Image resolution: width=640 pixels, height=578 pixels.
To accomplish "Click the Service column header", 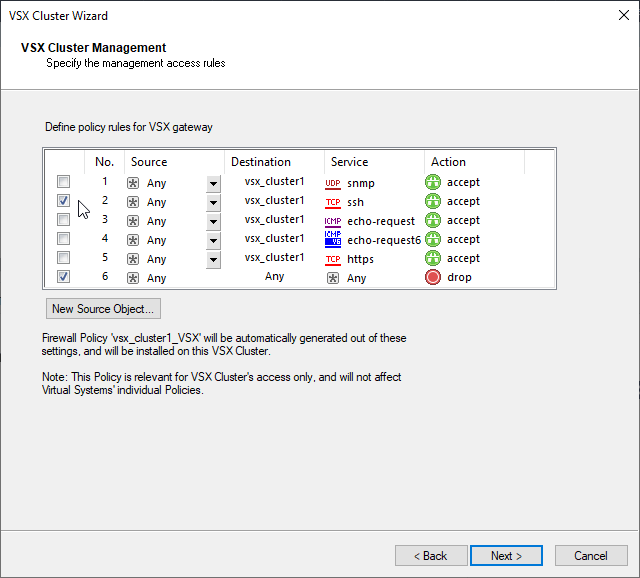I will click(x=374, y=162).
